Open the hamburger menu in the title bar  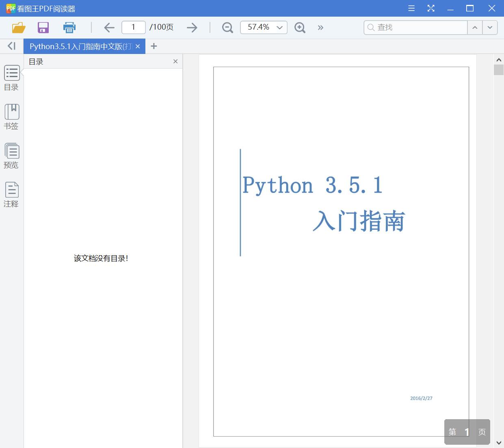pos(411,8)
